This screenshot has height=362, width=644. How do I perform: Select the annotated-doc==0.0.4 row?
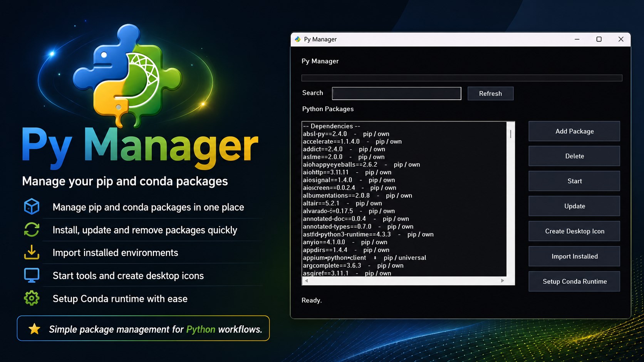click(x=404, y=219)
